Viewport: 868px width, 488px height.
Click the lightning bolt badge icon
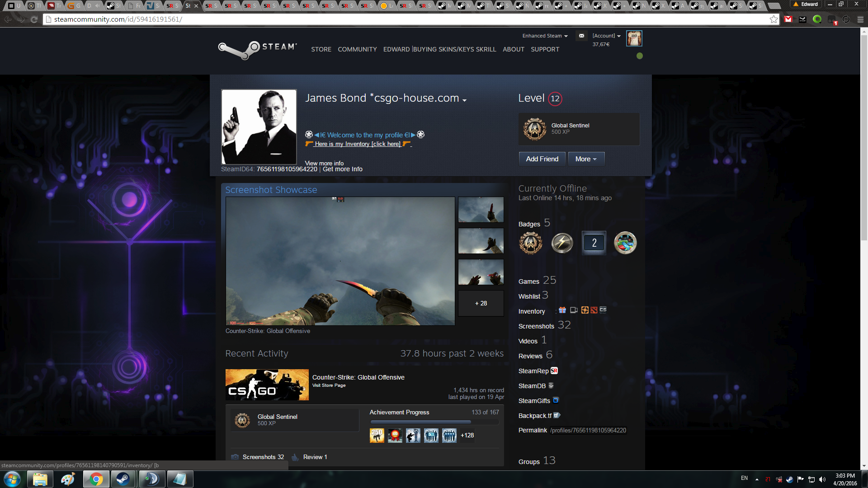click(x=562, y=243)
